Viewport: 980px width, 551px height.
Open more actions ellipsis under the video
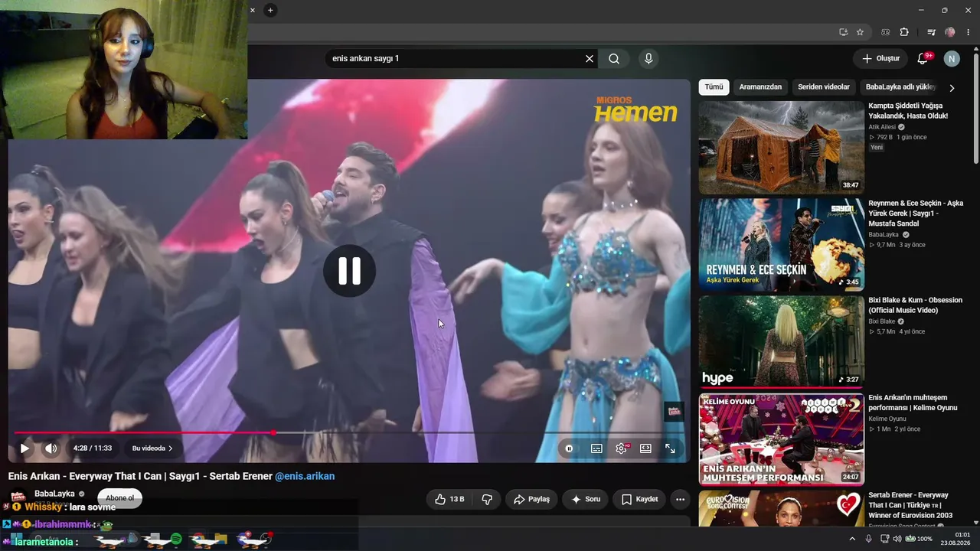[680, 499]
